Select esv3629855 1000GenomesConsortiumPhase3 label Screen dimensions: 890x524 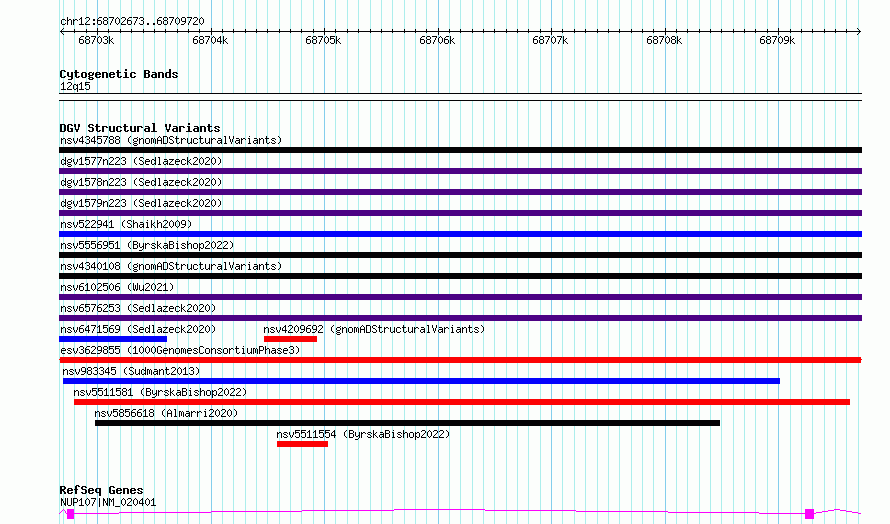(180, 350)
